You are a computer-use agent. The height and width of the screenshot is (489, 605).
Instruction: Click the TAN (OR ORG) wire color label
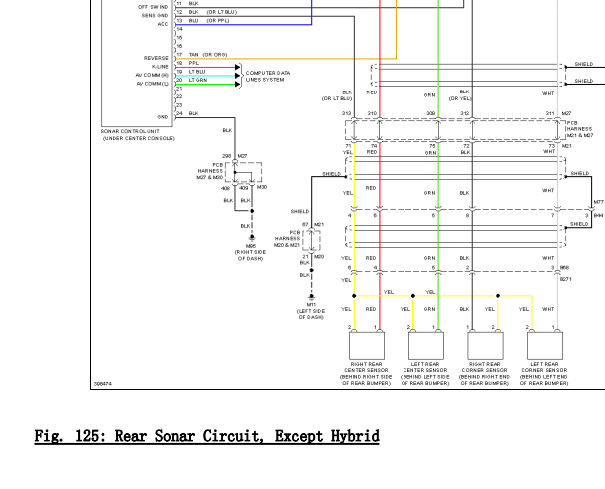[208, 55]
